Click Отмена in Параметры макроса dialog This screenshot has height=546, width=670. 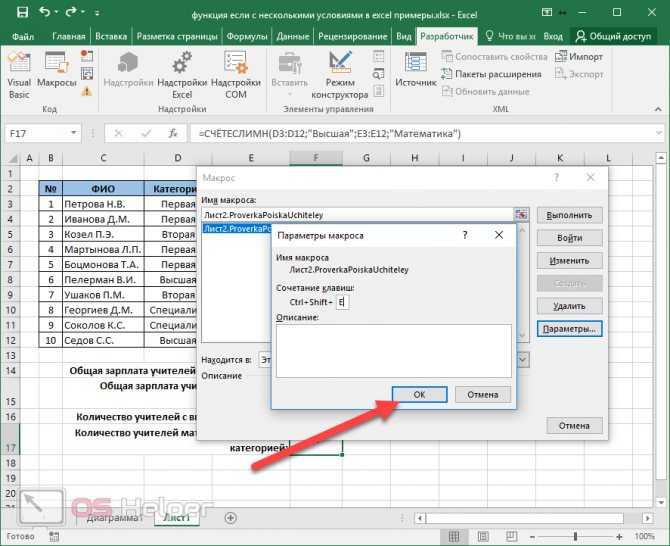coord(483,394)
